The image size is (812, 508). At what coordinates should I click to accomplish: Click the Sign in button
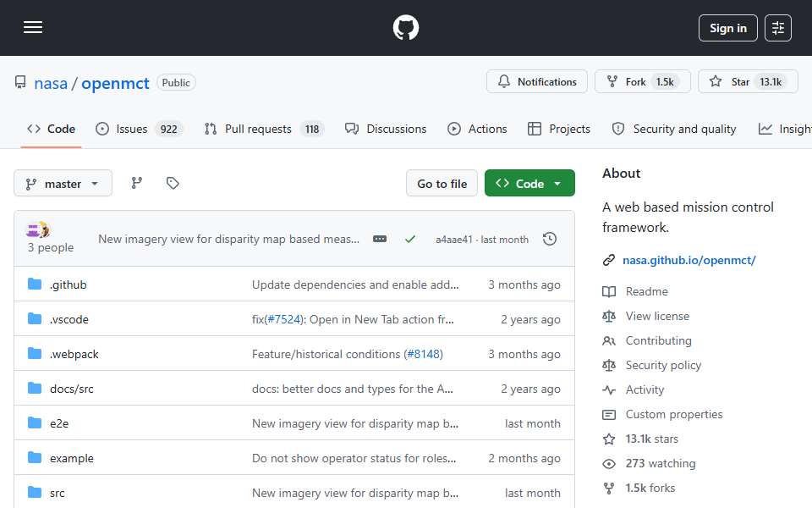727,28
